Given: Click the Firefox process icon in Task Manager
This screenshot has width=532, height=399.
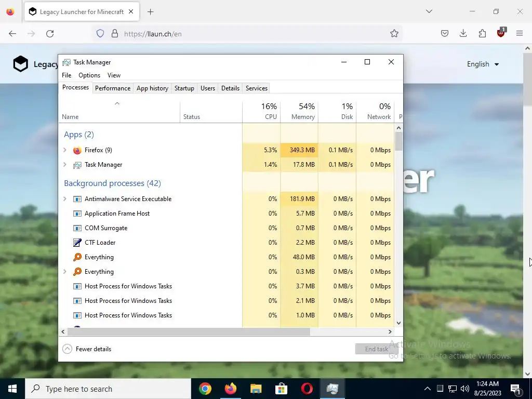Looking at the screenshot, I should 77,150.
